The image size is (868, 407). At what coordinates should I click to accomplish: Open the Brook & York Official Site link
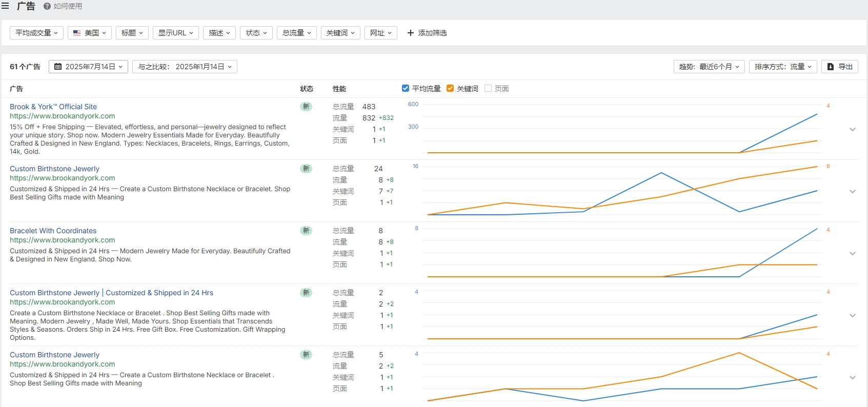pos(53,107)
